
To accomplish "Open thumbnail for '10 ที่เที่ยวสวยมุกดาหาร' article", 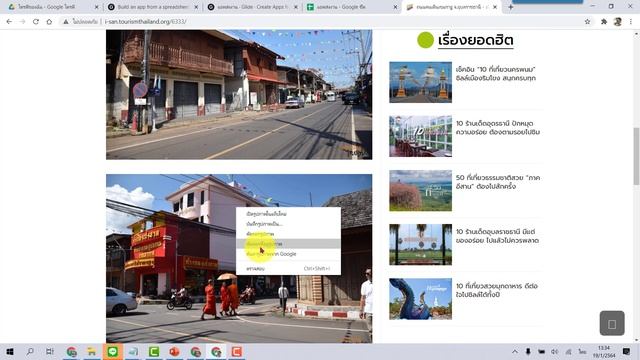I will (420, 299).
